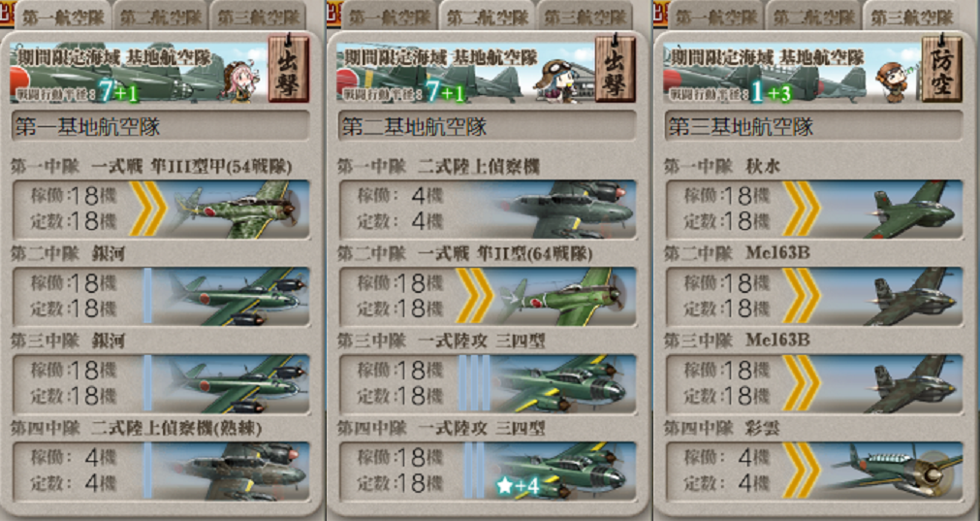980x521 pixels.
Task: Click third squadron 一式陸攻 三四型 proficiency bars
Action: [474, 383]
